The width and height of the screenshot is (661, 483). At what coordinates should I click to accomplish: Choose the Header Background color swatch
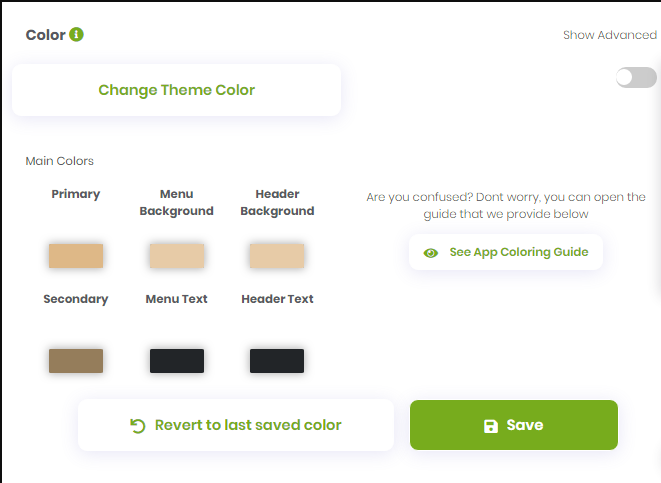277,256
